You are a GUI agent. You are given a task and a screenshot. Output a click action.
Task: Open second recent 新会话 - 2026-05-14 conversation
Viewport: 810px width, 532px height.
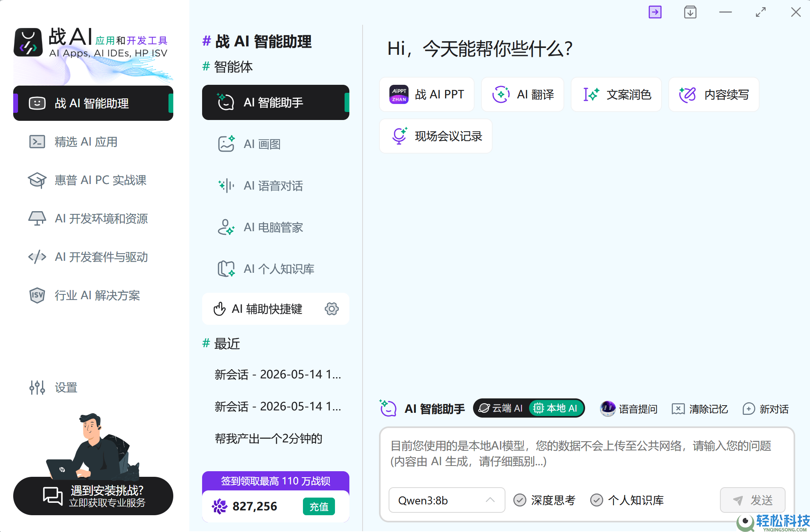[x=278, y=406]
